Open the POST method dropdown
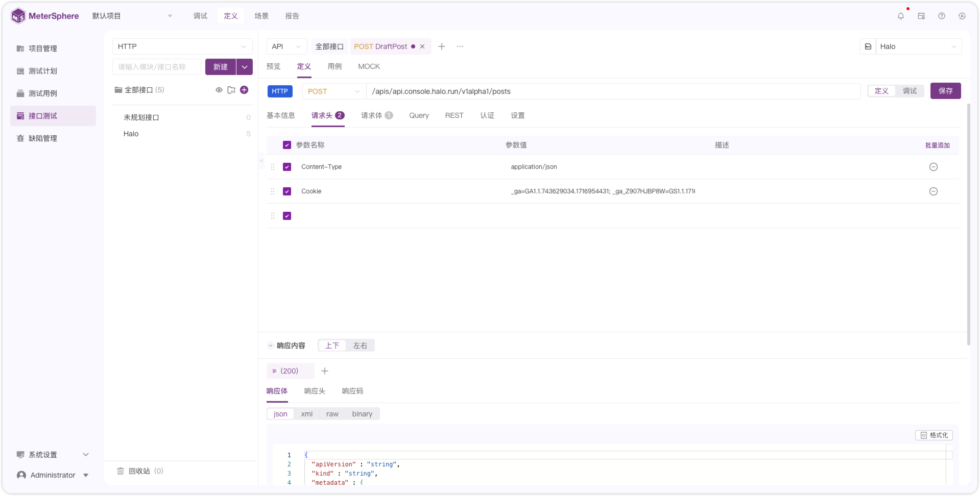The width and height of the screenshot is (980, 496). [334, 91]
